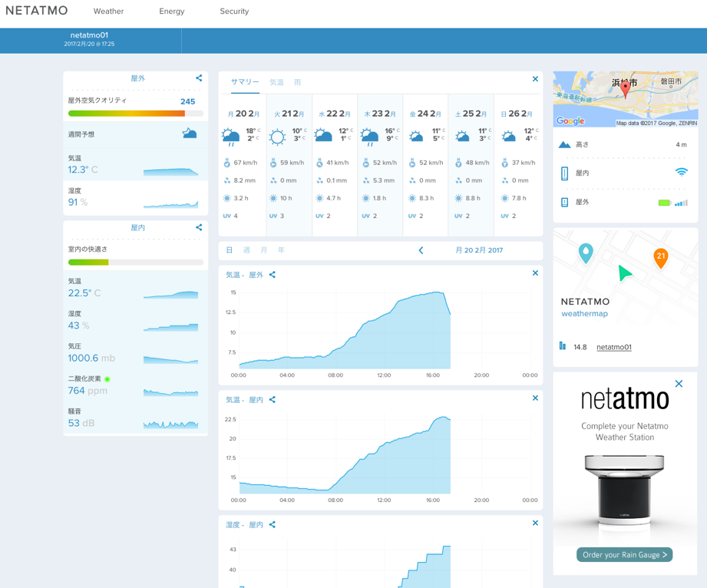Image resolution: width=707 pixels, height=588 pixels.
Task: Click the indoor comfort (室内の快適さ) level bar
Action: [x=136, y=263]
